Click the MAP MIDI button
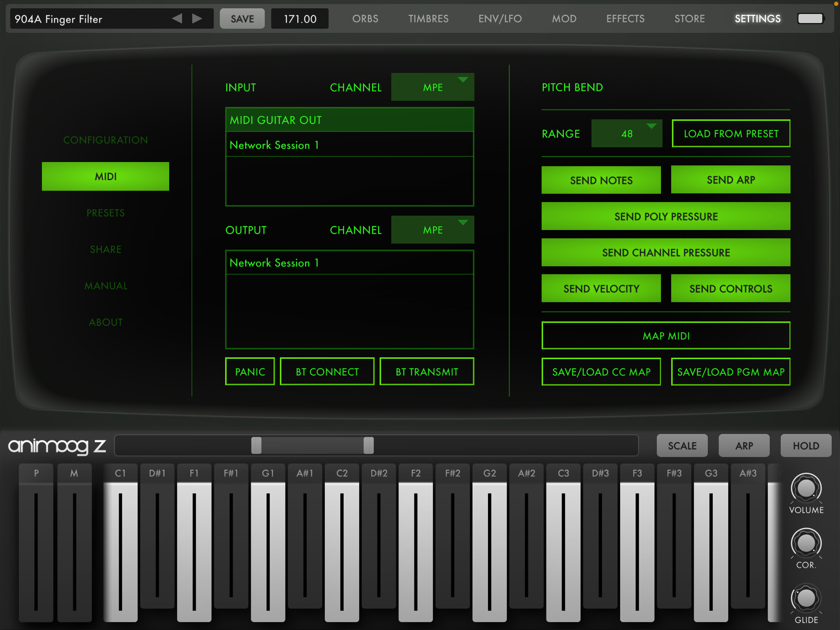Image resolution: width=840 pixels, height=630 pixels. point(666,335)
